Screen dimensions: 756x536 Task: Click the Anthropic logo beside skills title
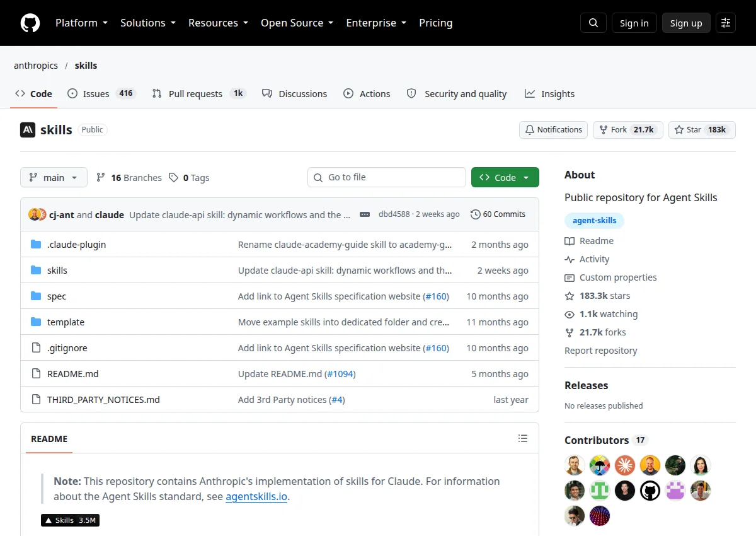click(x=28, y=130)
